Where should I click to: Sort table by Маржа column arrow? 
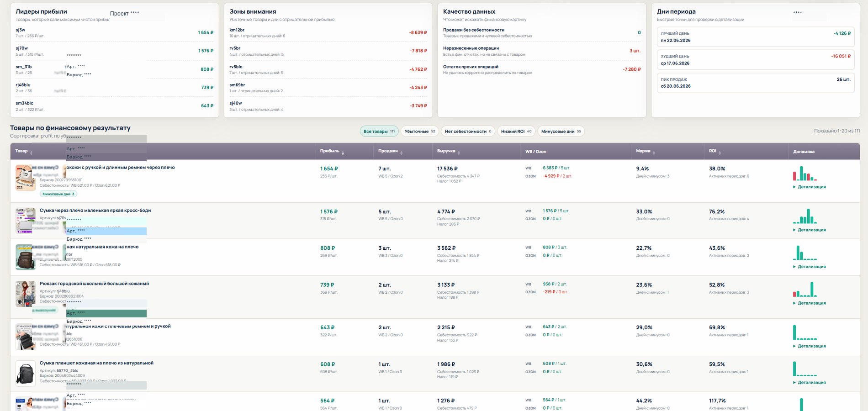[654, 153]
